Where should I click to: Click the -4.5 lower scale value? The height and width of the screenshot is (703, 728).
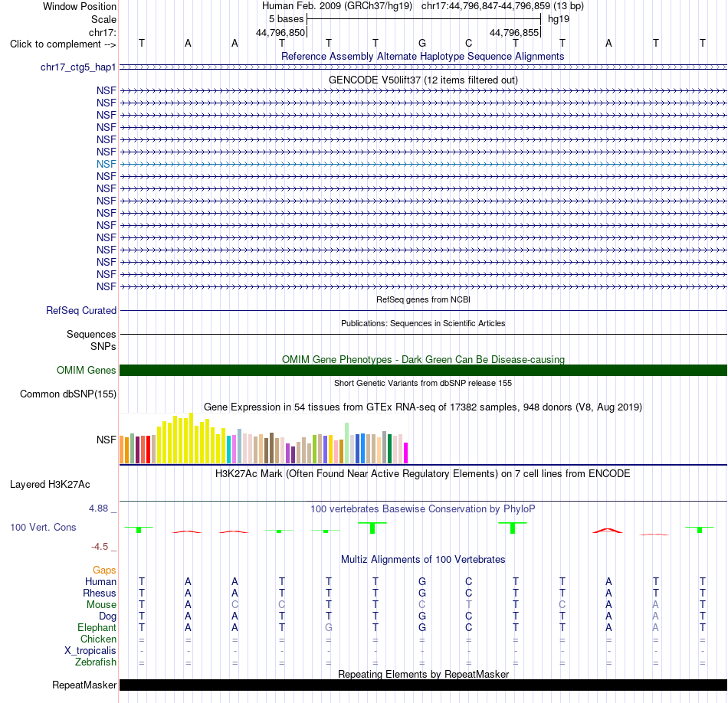pos(100,547)
